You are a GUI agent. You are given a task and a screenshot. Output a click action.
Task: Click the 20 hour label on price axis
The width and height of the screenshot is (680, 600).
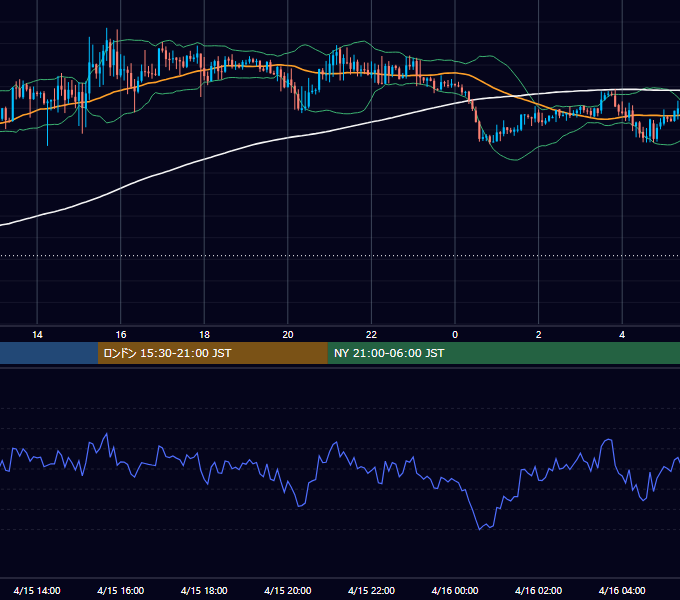pyautogui.click(x=288, y=335)
